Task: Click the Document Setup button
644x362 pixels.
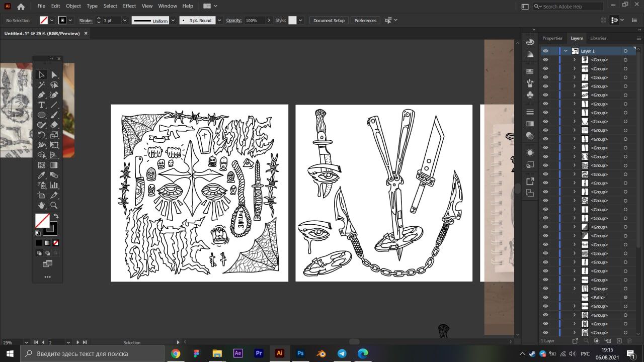Action: pos(329,21)
